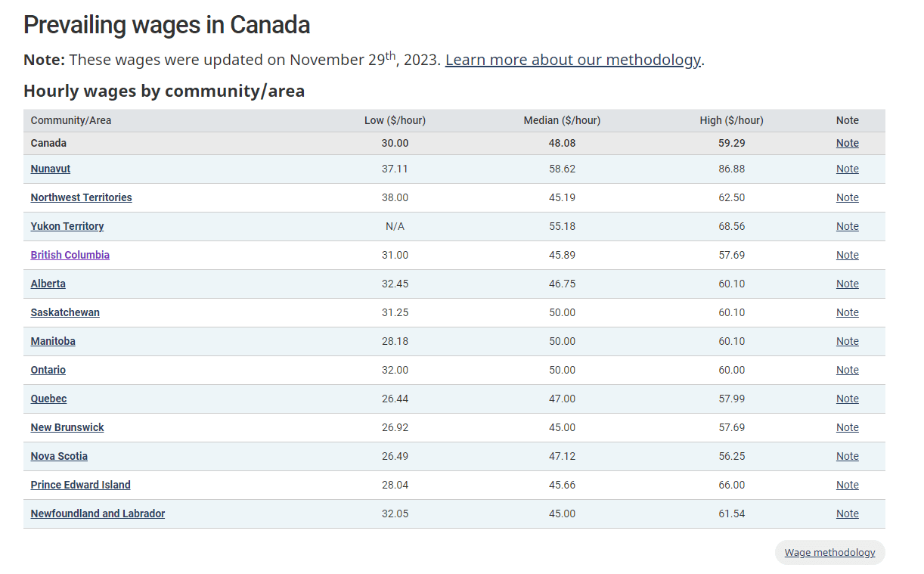The image size is (924, 574).
Task: Click the Prince Edward Island link
Action: tap(80, 485)
